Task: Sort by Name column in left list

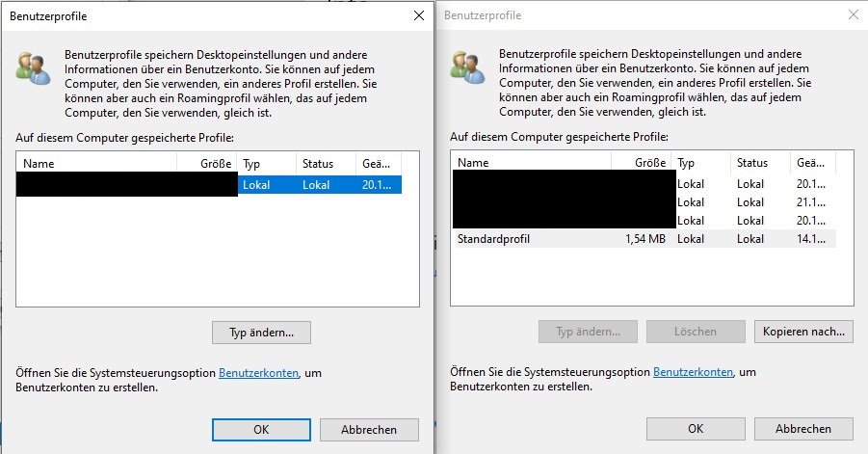Action: tap(97, 163)
